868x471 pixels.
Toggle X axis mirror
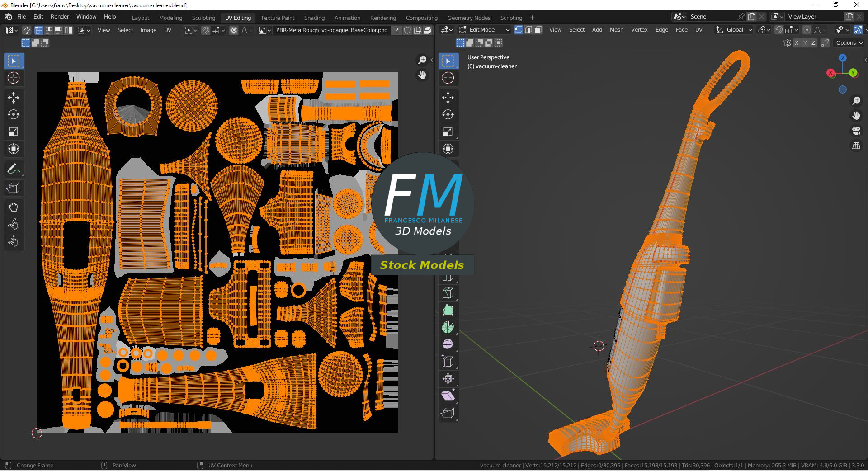[797, 43]
